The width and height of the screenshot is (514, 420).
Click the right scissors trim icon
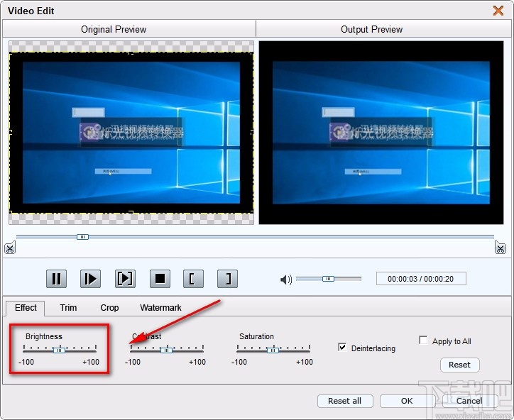501,248
